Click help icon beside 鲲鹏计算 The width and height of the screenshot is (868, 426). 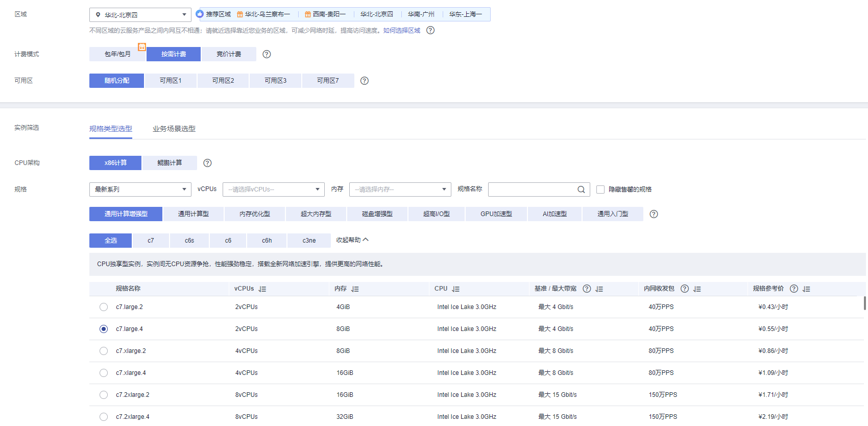[x=207, y=163]
